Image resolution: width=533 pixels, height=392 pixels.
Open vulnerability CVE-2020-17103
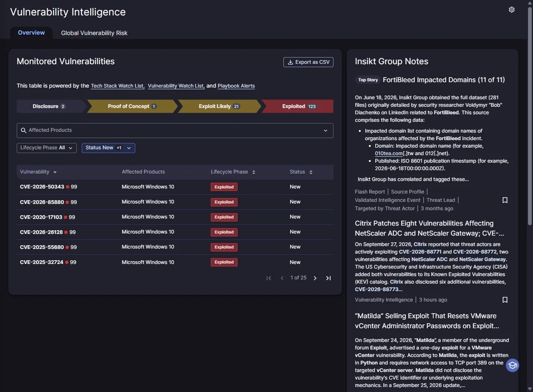click(41, 217)
